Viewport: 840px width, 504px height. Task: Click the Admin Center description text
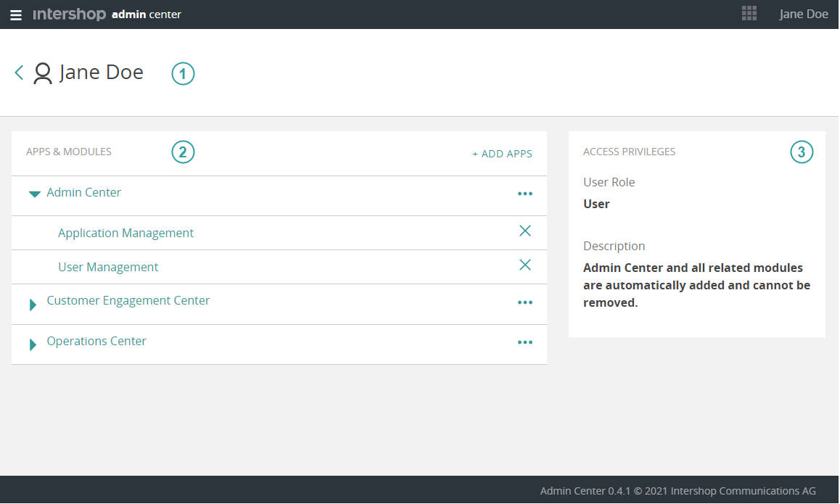coord(696,286)
